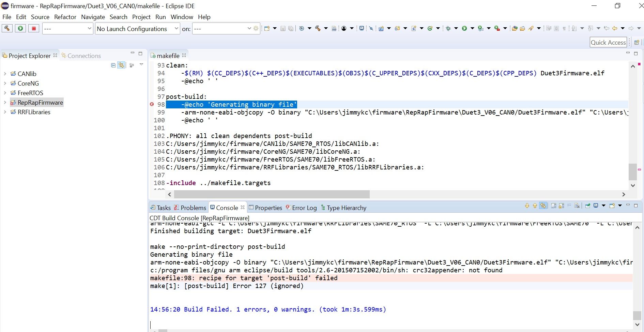Image resolution: width=644 pixels, height=332 pixels.
Task: Click console line "makefile:98: recipe for target 'post-build' failed"
Action: [244, 278]
